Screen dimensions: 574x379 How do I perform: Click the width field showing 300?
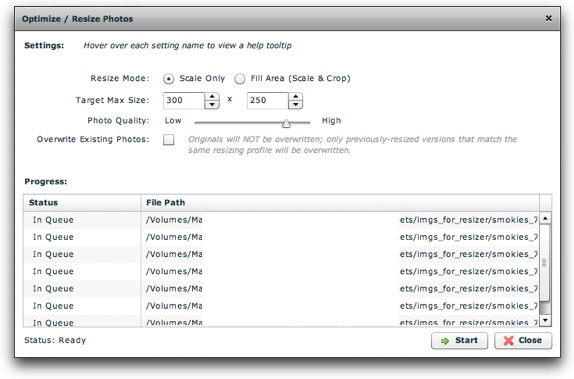[183, 100]
